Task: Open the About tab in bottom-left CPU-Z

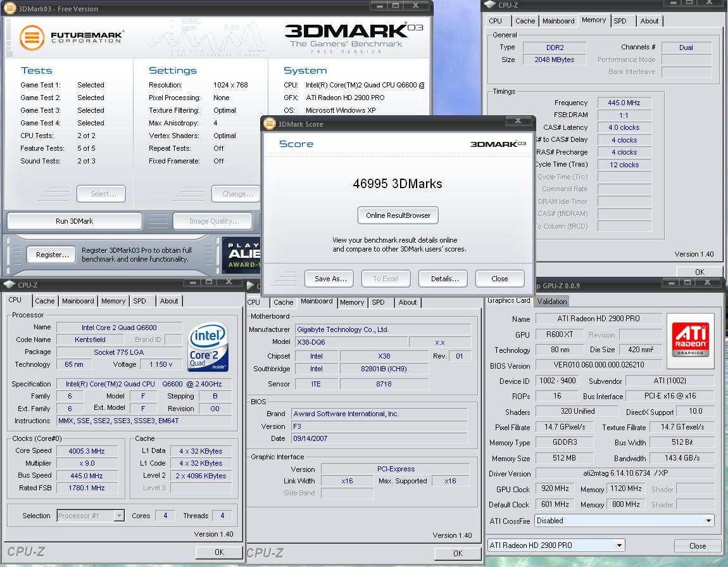Action: (x=169, y=301)
